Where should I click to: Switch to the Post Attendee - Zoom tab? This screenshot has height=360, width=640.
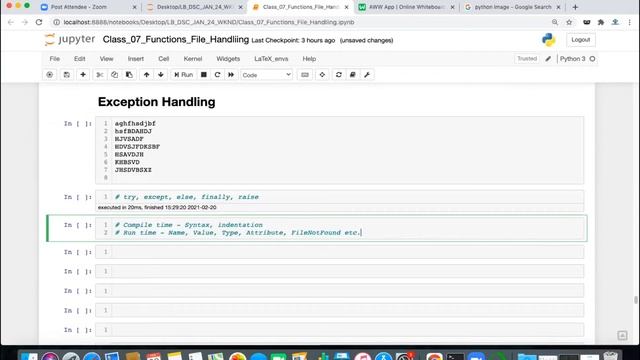[x=79, y=7]
